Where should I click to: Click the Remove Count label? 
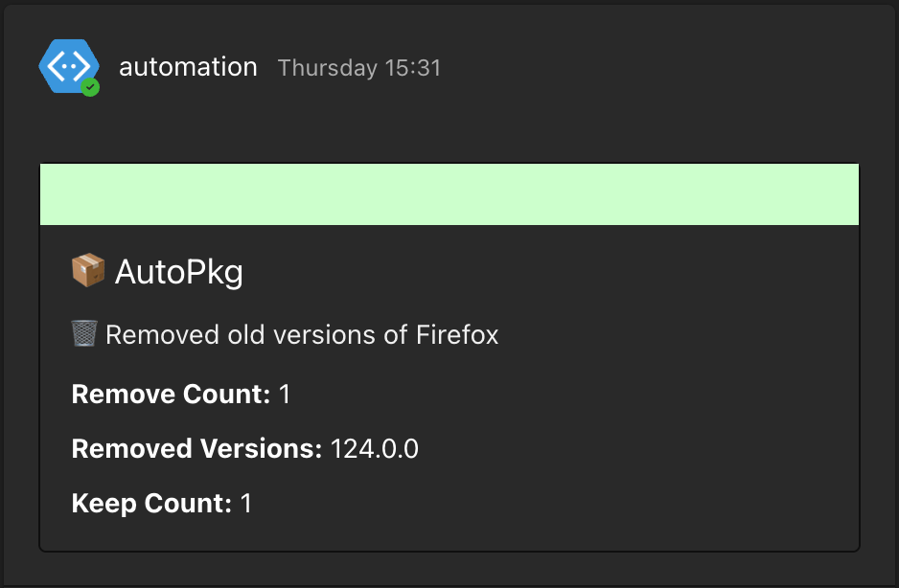[x=171, y=395]
